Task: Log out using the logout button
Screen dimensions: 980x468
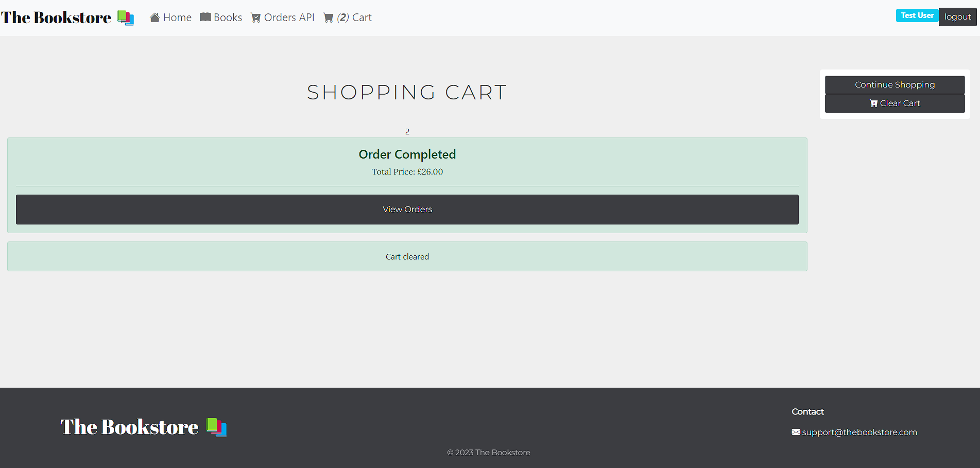Action: click(x=958, y=17)
